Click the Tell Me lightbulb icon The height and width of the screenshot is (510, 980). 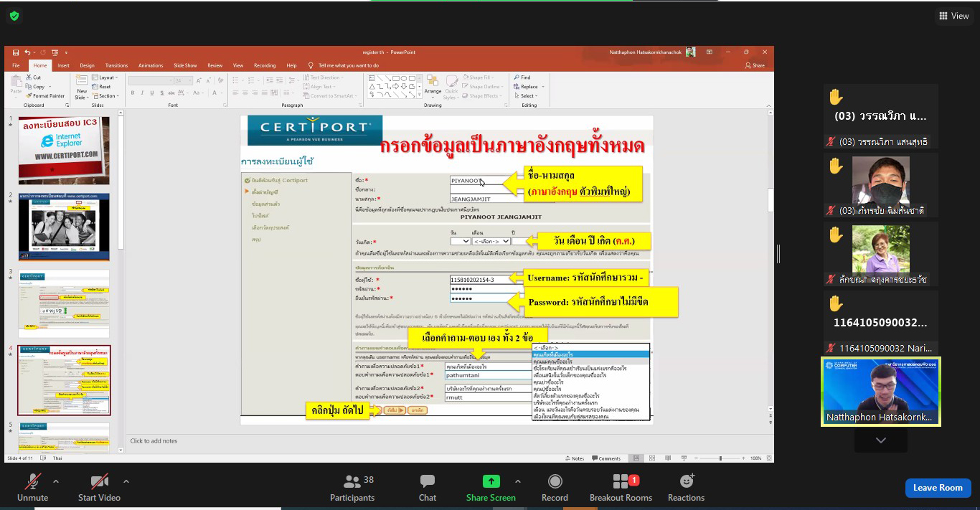(311, 65)
